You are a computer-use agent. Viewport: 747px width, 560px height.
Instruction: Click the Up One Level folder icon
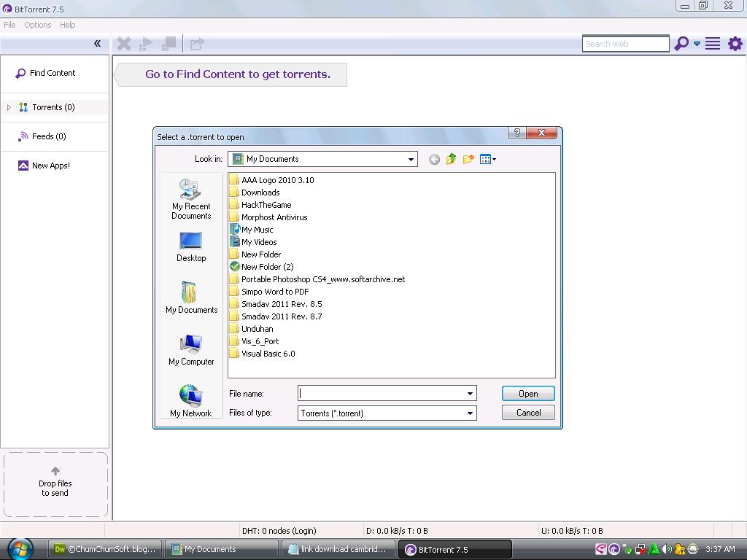pos(451,159)
